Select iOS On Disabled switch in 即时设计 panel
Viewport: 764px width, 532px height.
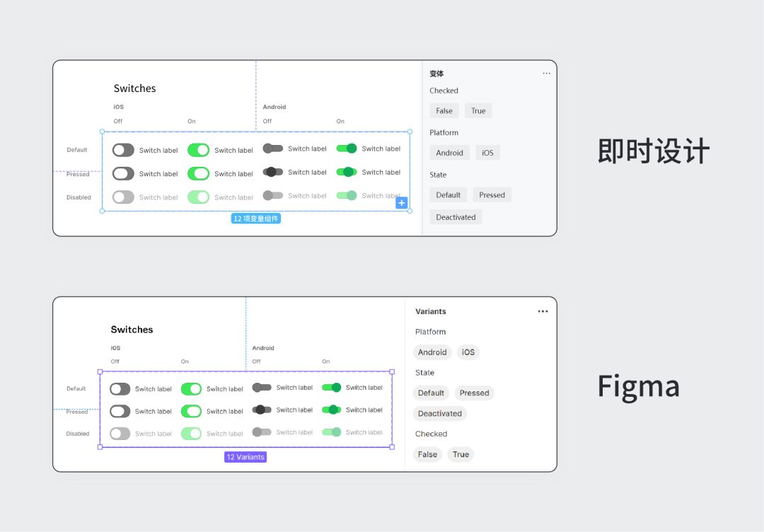tap(198, 197)
